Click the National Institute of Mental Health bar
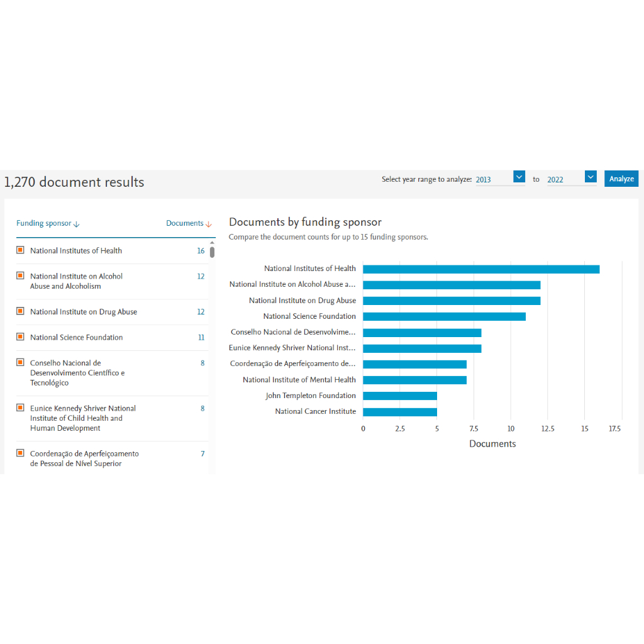Image resolution: width=644 pixels, height=644 pixels. point(414,380)
